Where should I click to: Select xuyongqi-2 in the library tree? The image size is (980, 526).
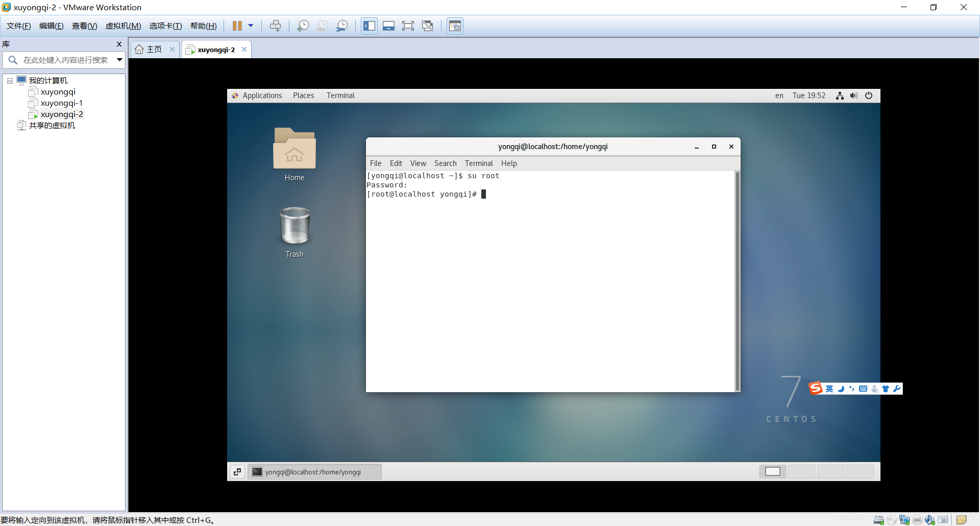click(62, 114)
